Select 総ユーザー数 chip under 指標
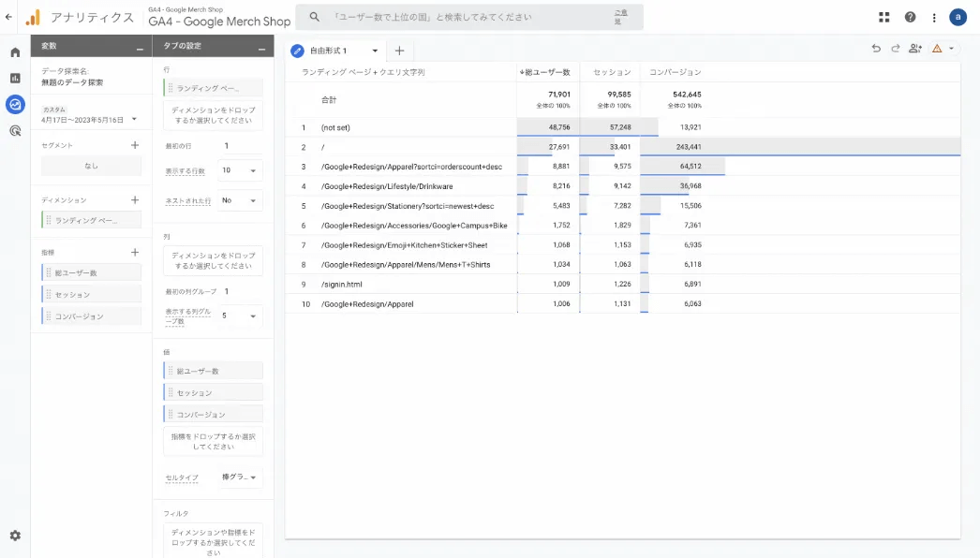 (91, 272)
